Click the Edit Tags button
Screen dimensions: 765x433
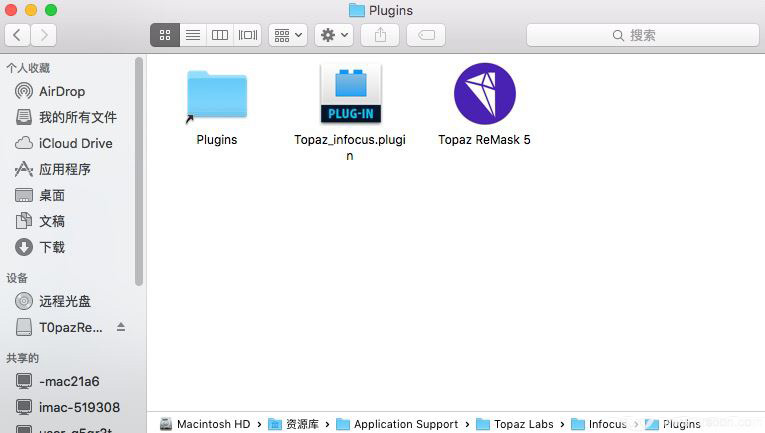tap(426, 35)
